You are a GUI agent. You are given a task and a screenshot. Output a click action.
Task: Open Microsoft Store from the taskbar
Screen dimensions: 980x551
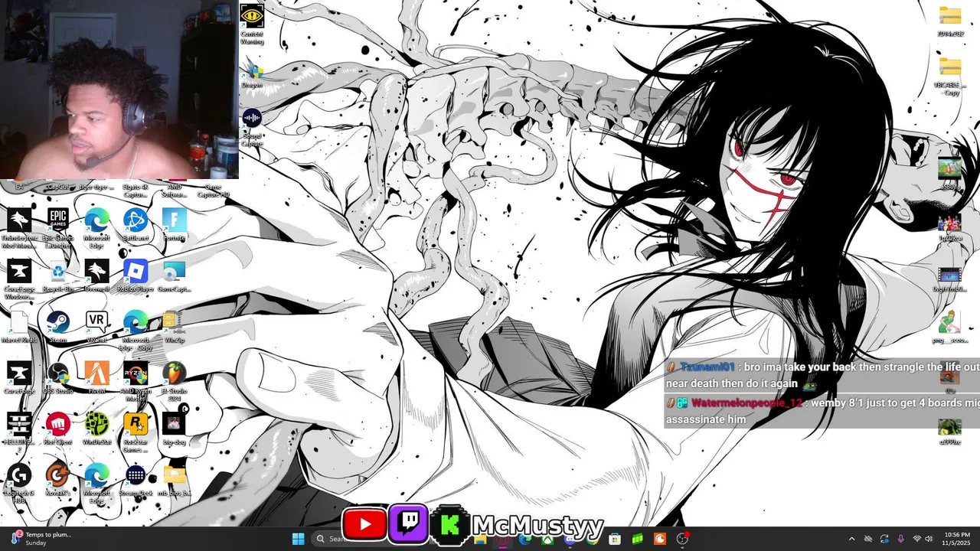(x=614, y=539)
